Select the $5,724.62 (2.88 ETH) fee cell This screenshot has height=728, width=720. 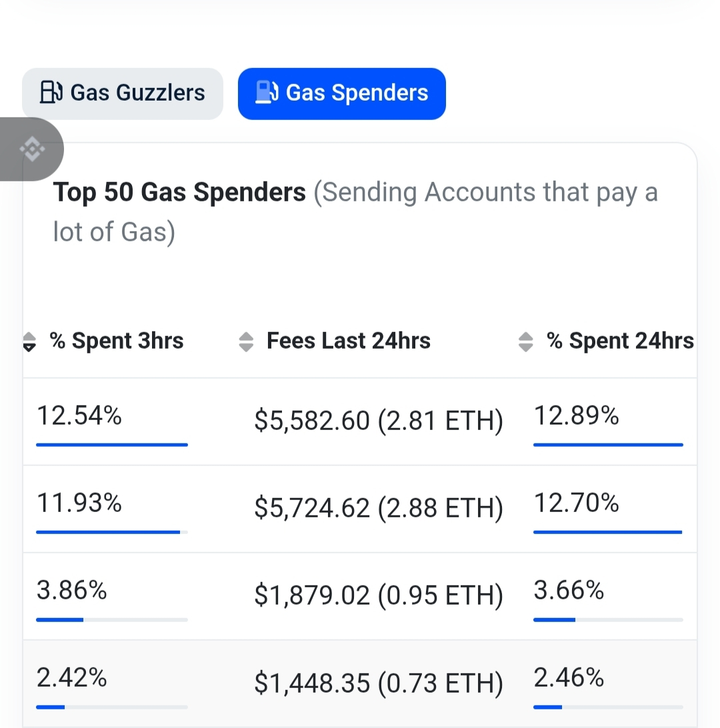click(x=378, y=509)
